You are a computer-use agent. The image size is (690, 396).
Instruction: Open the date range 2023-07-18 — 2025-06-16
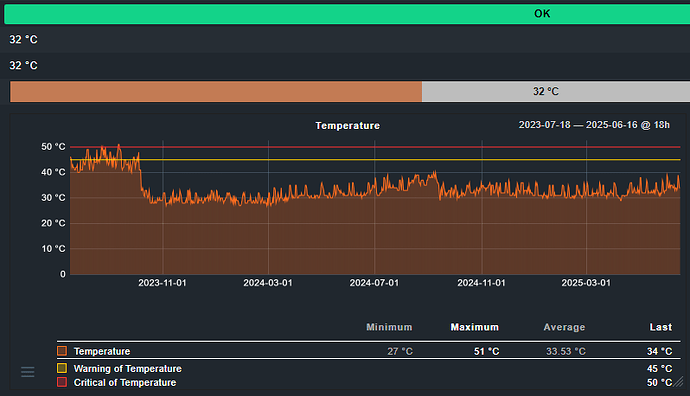594,125
